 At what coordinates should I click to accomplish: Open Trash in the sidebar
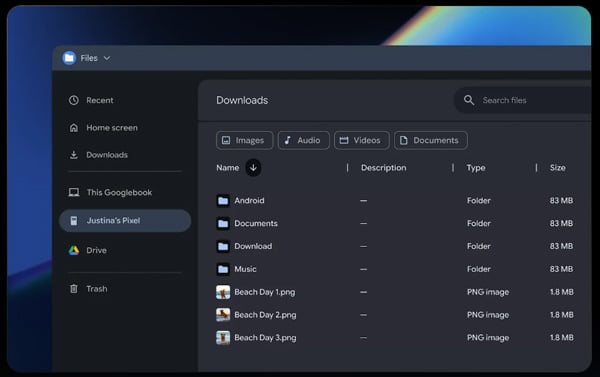pyautogui.click(x=97, y=289)
